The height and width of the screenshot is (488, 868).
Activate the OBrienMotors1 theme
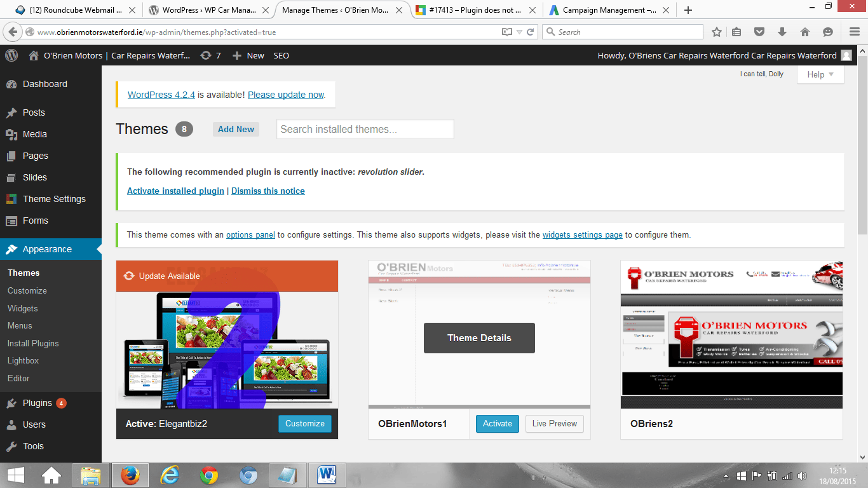click(x=497, y=424)
